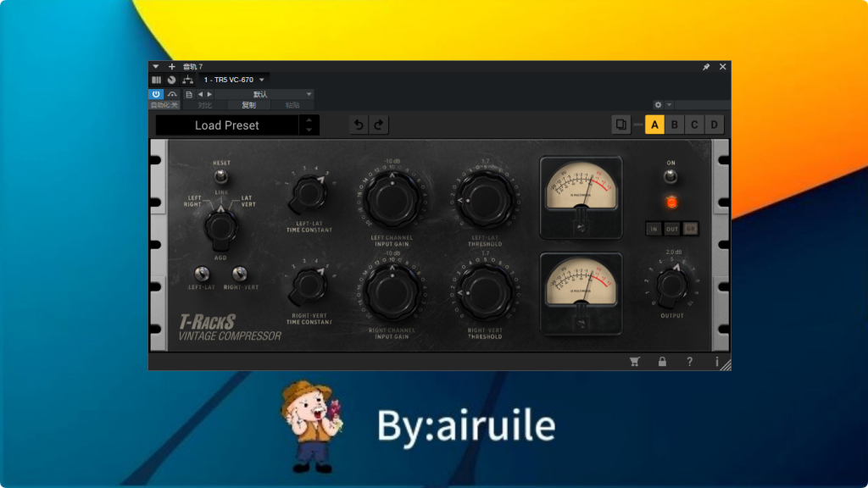Click the RIGHT-VERT THRESHOLD knob
This screenshot has width=868, height=488.
click(x=485, y=292)
